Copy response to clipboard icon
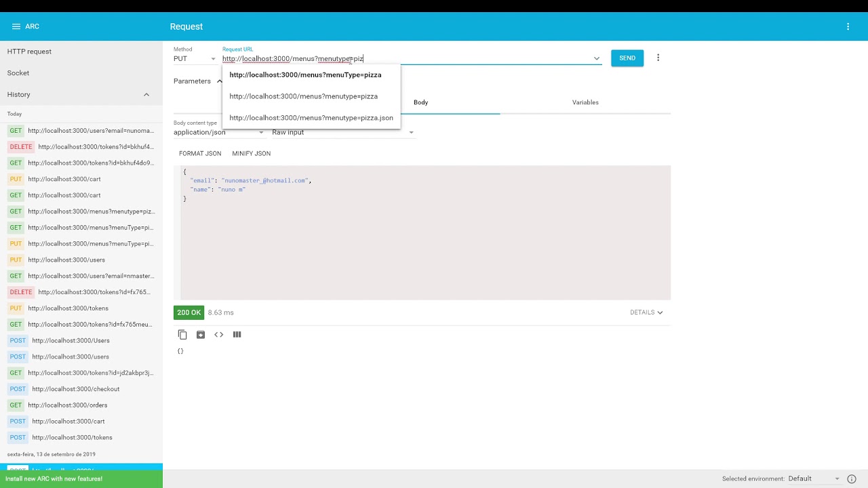The image size is (868, 488). (x=182, y=334)
